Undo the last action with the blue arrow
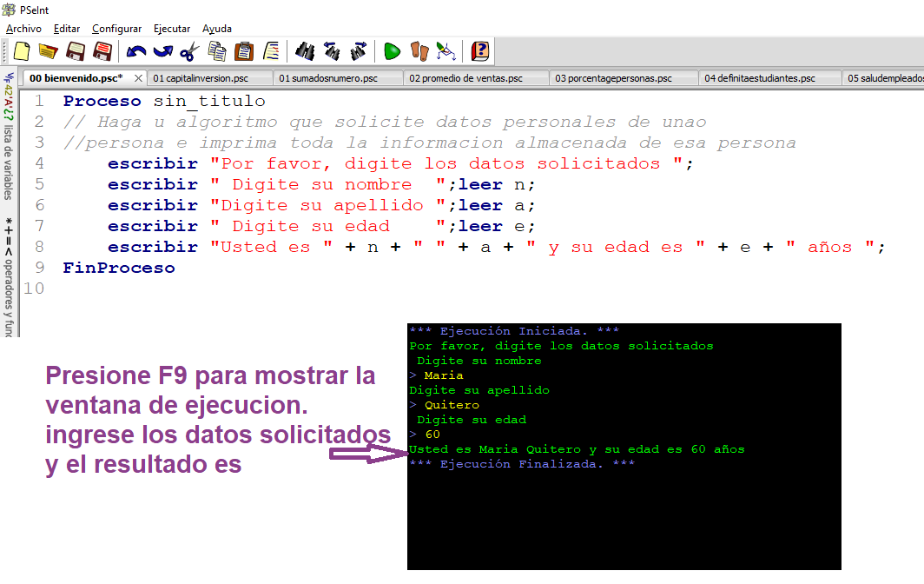 (136, 51)
